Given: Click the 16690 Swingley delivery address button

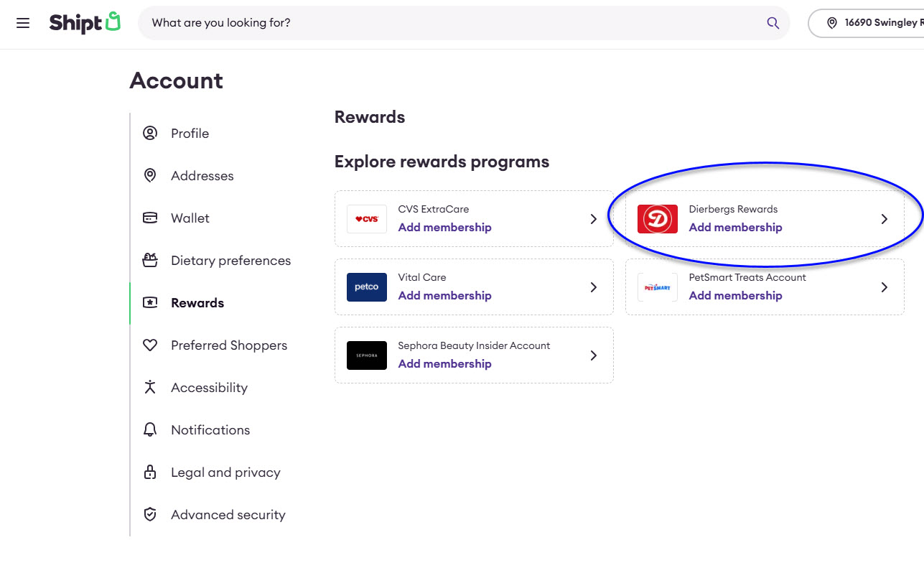Looking at the screenshot, I should tap(867, 23).
